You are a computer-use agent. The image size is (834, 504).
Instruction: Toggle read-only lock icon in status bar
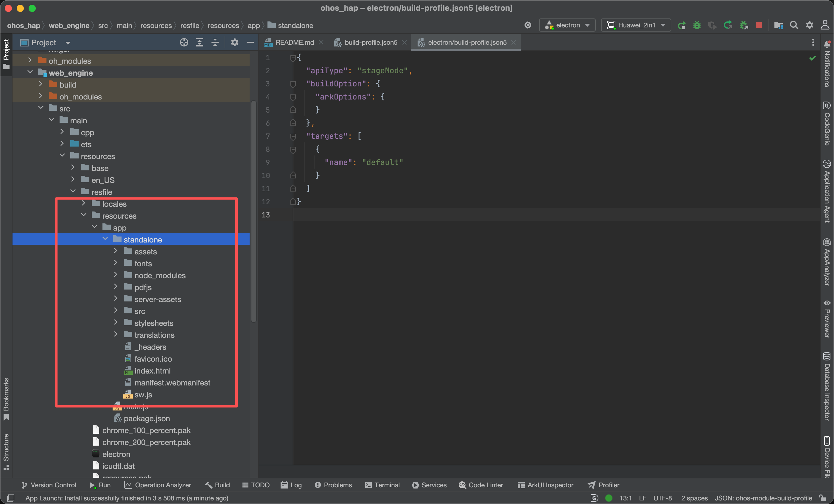[822, 498]
